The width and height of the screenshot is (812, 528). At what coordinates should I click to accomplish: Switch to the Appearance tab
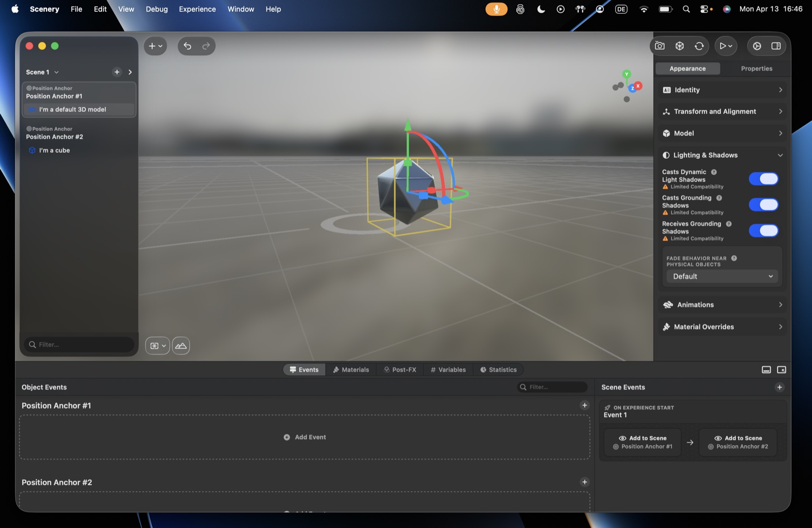pos(688,69)
